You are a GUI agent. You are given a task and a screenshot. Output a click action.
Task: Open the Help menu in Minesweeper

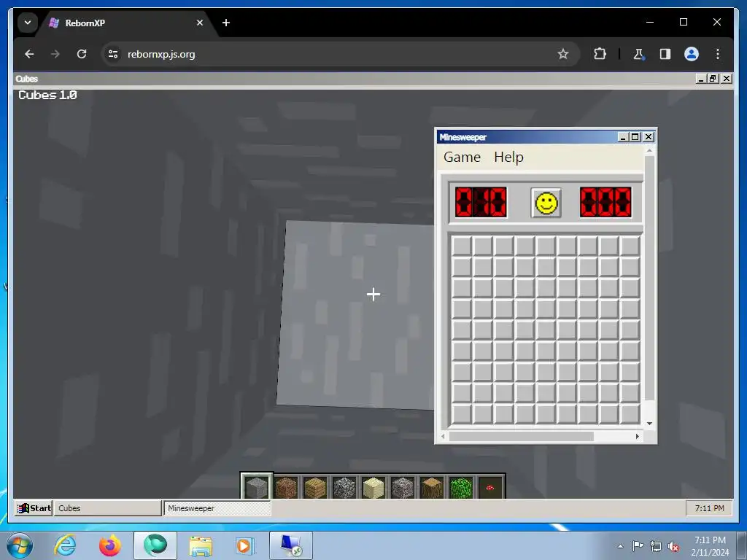coord(508,157)
